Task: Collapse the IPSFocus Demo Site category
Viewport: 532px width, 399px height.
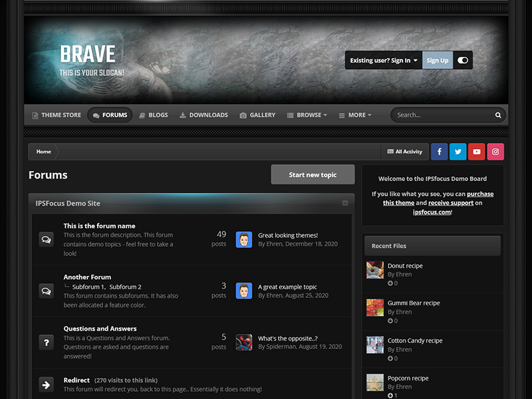Action: point(345,203)
